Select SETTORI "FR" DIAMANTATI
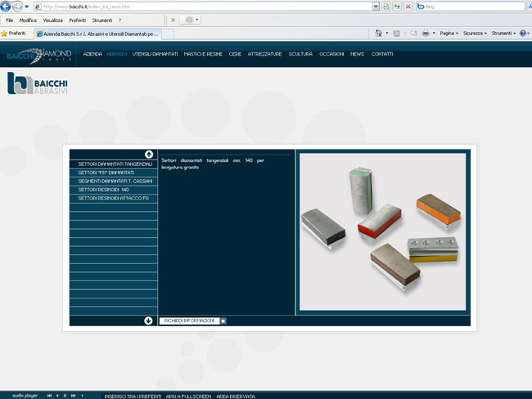Image resolution: width=532 pixels, height=399 pixels. click(114, 173)
